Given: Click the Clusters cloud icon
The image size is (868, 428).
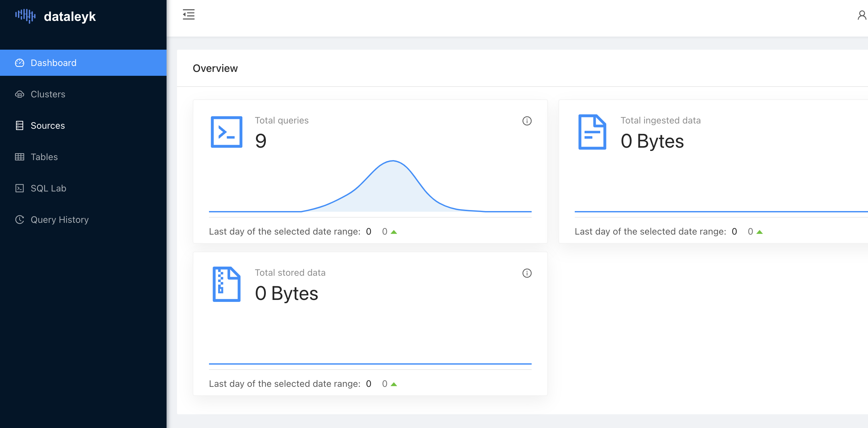Looking at the screenshot, I should [20, 94].
